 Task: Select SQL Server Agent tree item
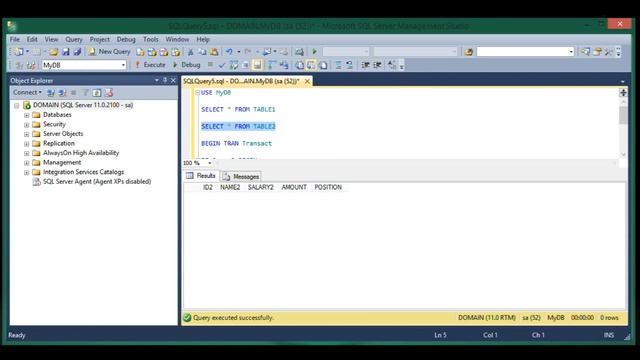click(x=97, y=182)
